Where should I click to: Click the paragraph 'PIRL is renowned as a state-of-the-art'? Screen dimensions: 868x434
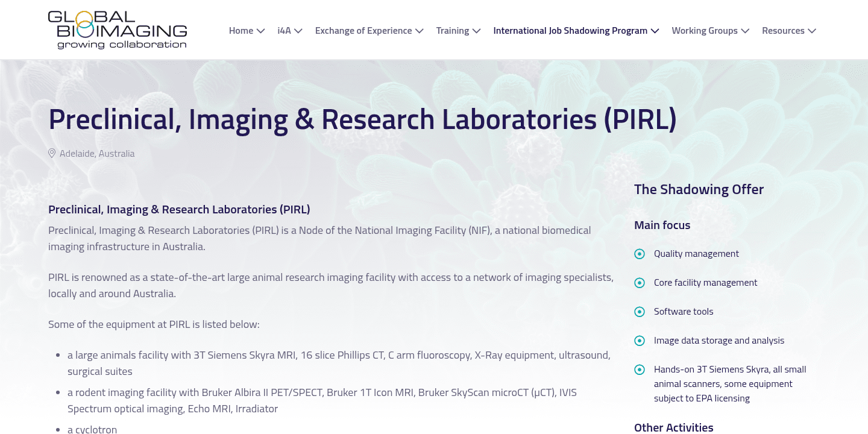tap(331, 286)
